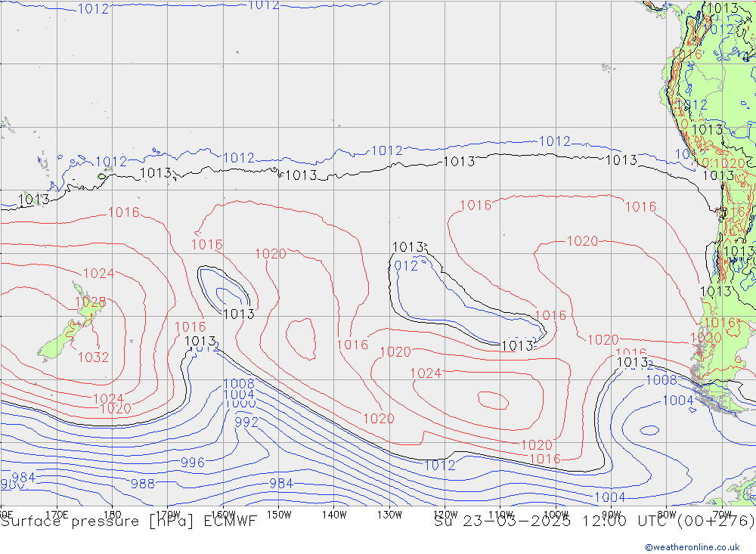
Task: Click the 170W longitude axis label
Action: (x=168, y=515)
